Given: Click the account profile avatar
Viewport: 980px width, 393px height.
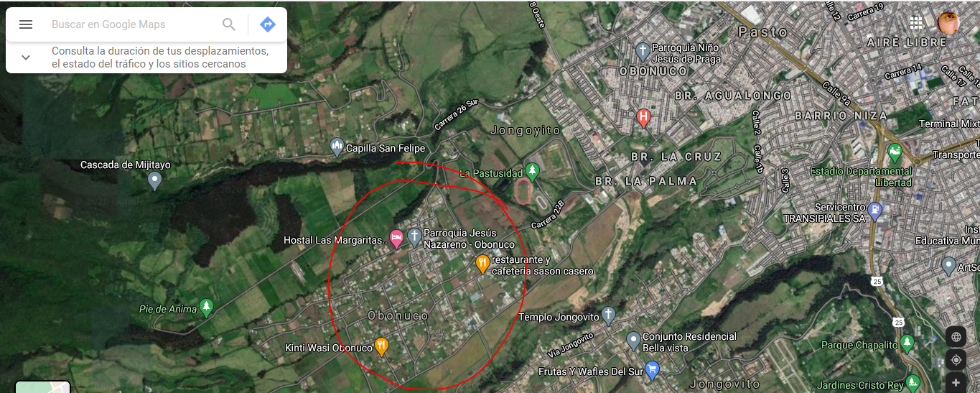Looking at the screenshot, I should 948,23.
